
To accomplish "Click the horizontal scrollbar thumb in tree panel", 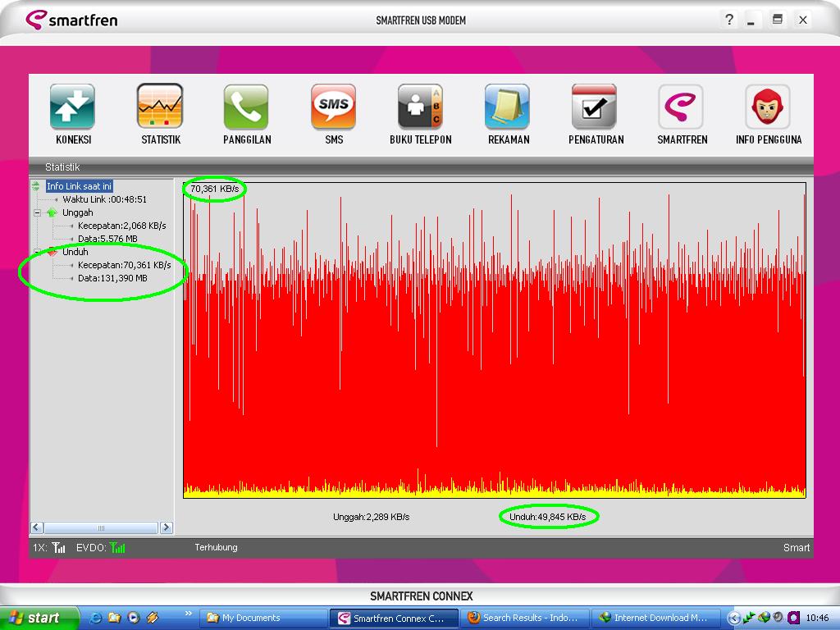I will coord(101,527).
